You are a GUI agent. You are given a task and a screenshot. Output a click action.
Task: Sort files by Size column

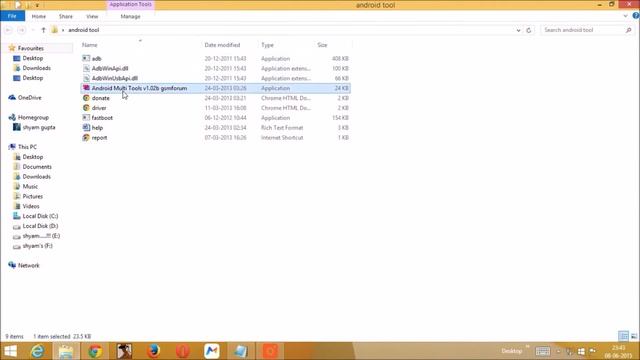[x=322, y=45]
